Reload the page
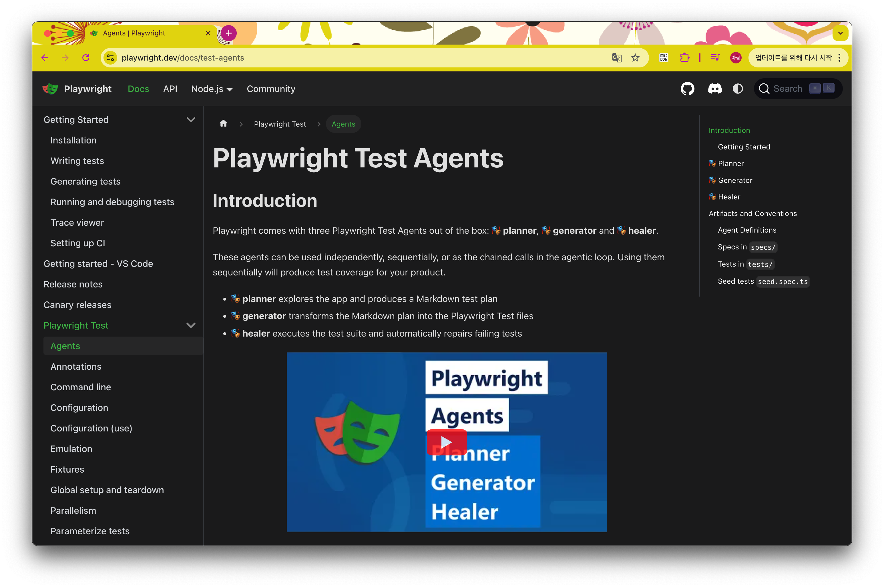This screenshot has width=884, height=588. click(86, 58)
